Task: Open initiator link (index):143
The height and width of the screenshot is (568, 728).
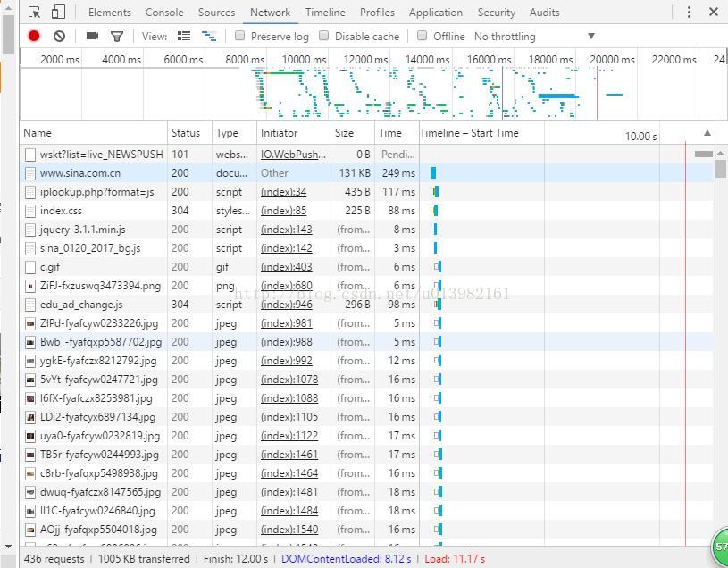Action: [287, 230]
